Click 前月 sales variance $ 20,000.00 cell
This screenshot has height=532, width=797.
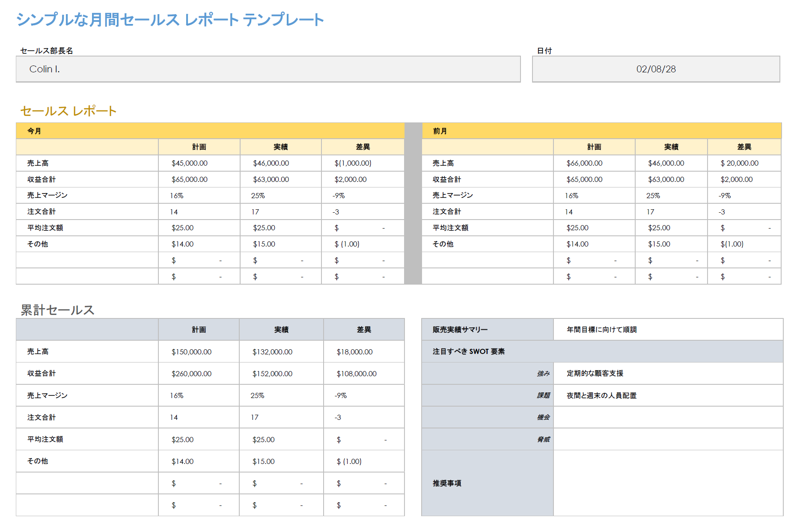click(x=744, y=163)
